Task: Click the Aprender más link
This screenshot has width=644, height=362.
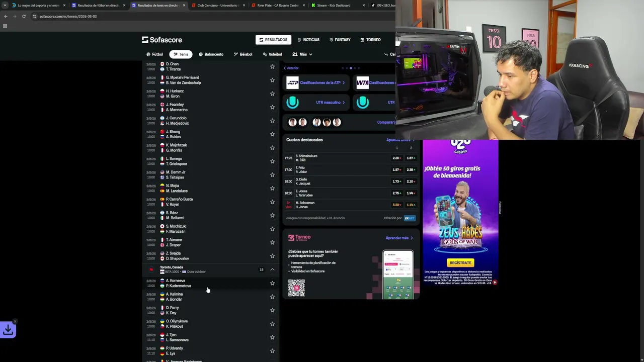Action: click(399, 238)
